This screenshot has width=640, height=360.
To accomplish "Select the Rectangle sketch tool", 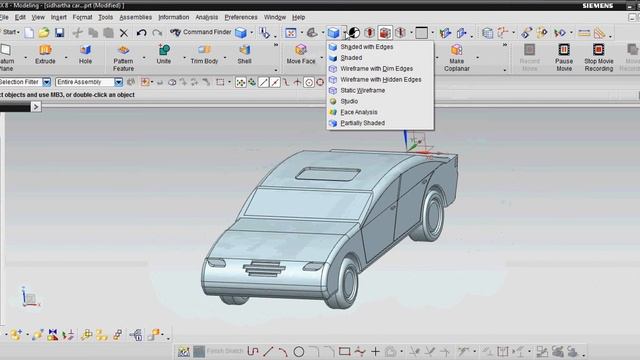I will (x=345, y=351).
